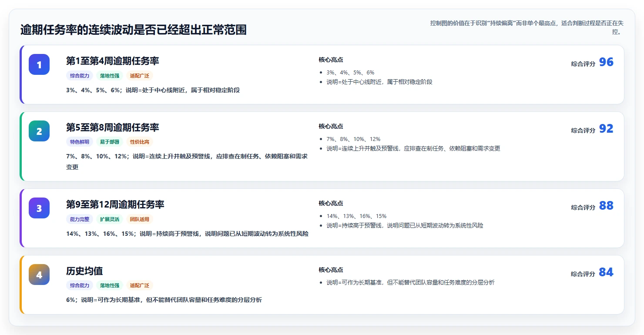Click the weeks 5-8 card summary description
Viewport: 644px width, 335px height.
187,162
